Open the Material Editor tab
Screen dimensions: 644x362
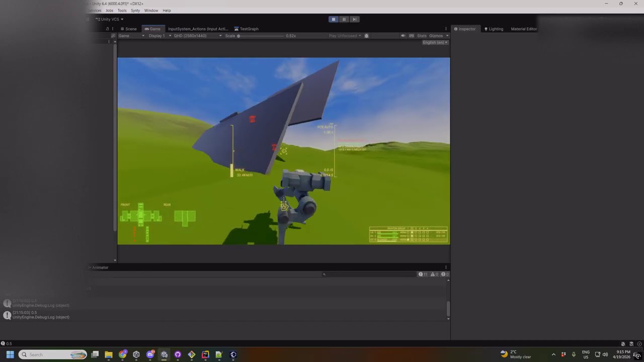[x=524, y=29]
